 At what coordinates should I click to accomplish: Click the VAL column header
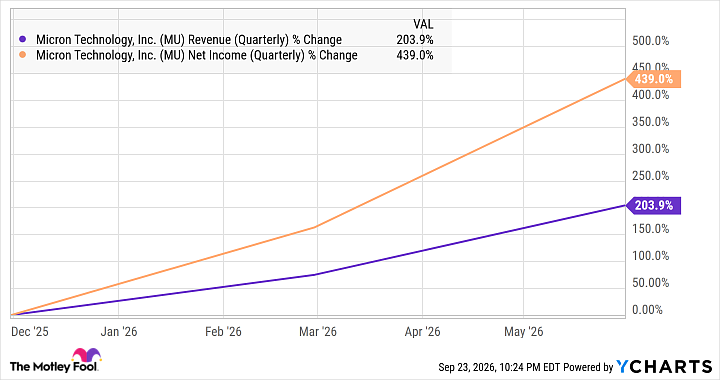[423, 24]
